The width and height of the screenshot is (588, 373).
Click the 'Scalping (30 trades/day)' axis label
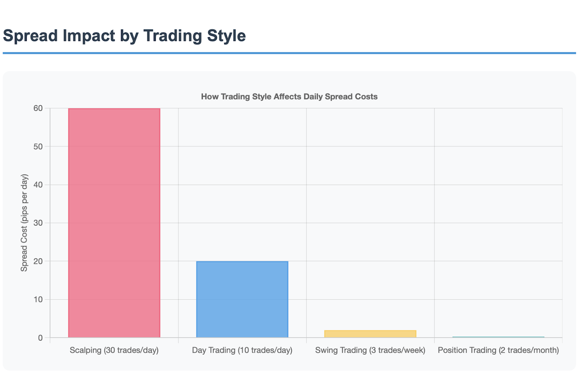pos(114,350)
